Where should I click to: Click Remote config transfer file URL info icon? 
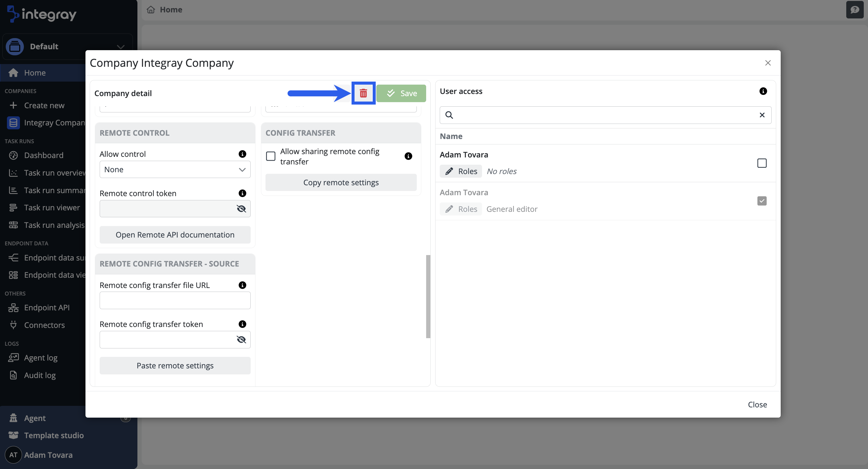point(242,285)
